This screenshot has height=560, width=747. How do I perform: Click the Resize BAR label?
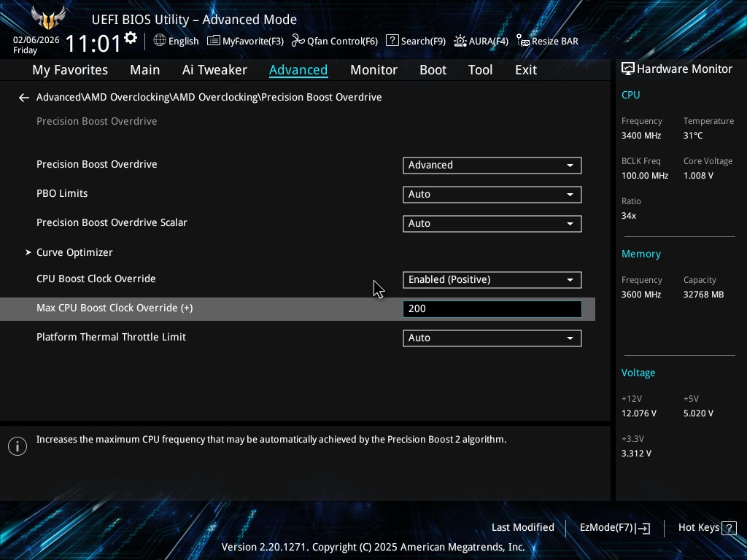[555, 41]
